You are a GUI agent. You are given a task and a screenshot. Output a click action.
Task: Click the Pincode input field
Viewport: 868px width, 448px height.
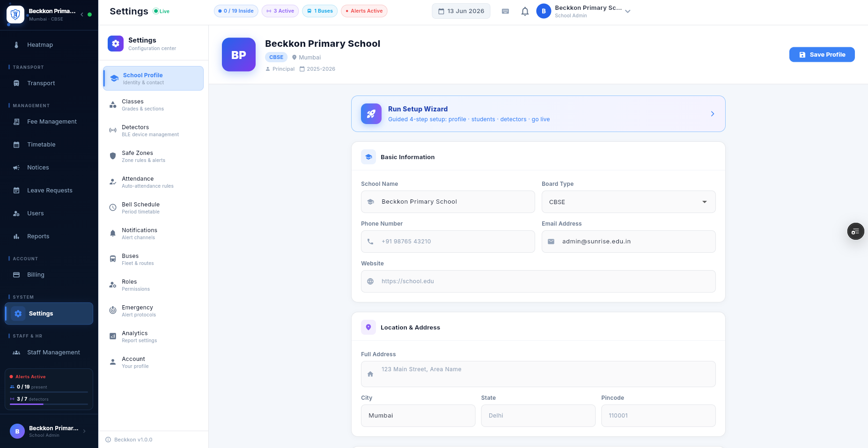click(658, 416)
